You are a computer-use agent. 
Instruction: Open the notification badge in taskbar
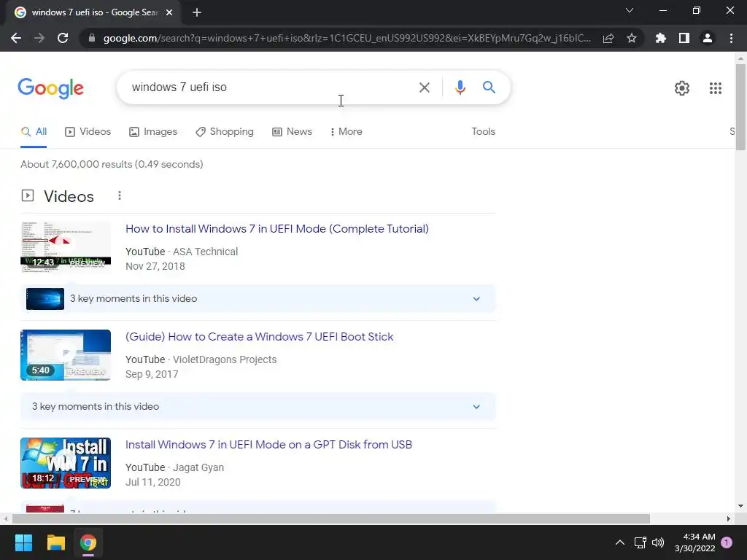coord(726,542)
